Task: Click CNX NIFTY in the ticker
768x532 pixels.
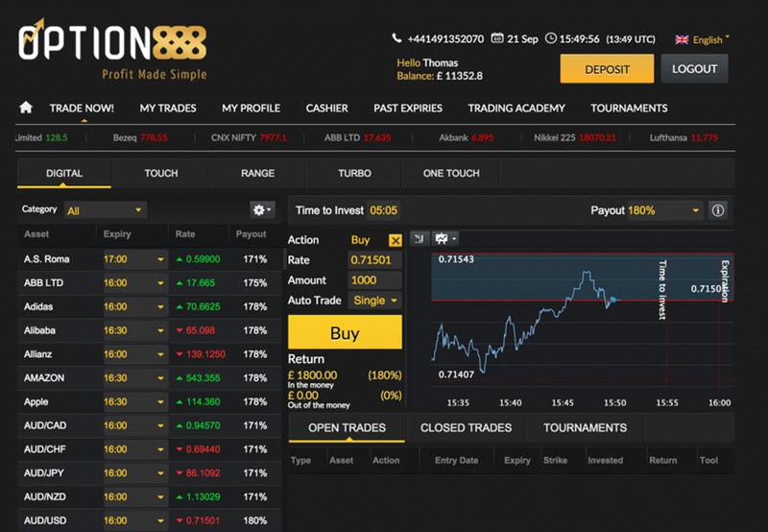Action: [x=249, y=137]
